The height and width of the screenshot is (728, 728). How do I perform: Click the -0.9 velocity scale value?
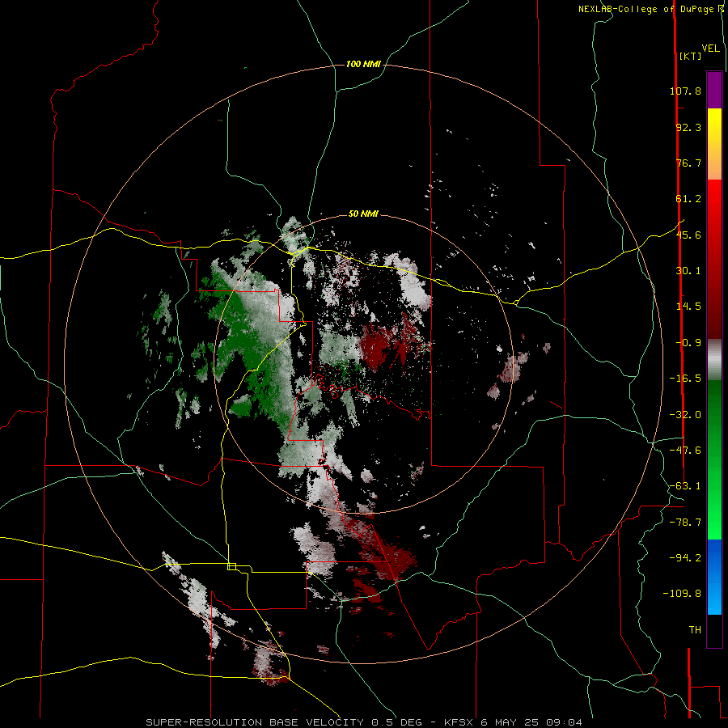click(688, 343)
